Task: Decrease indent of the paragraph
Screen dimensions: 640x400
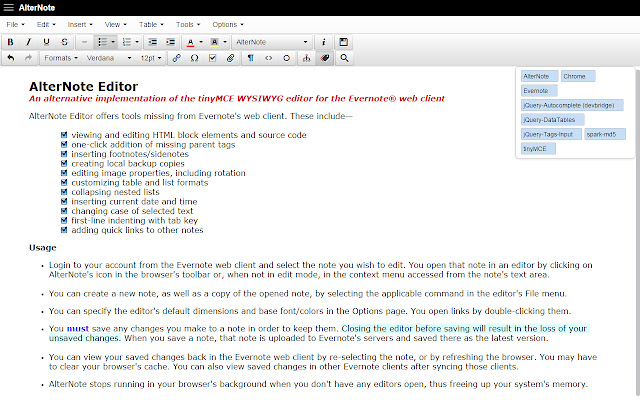Action: pos(153,42)
